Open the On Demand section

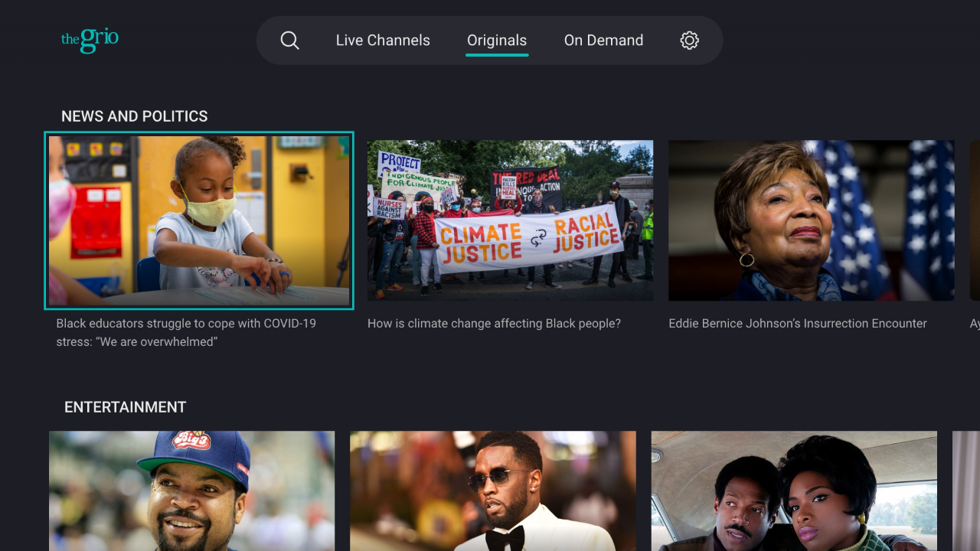click(603, 40)
